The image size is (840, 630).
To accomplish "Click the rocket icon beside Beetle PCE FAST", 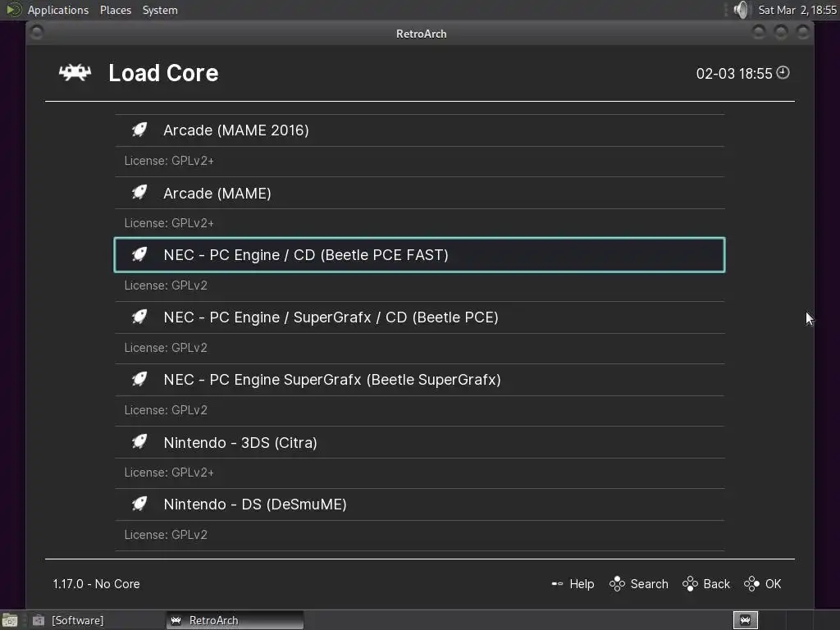I will point(139,254).
